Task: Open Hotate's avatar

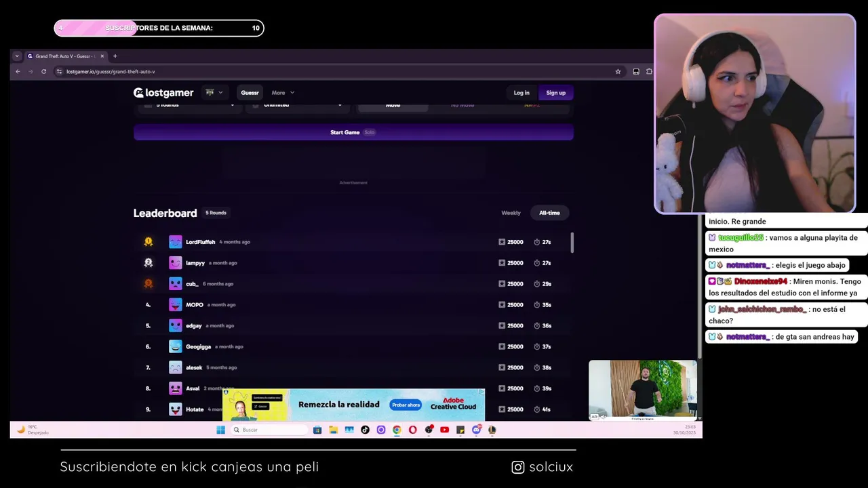Action: pyautogui.click(x=176, y=409)
